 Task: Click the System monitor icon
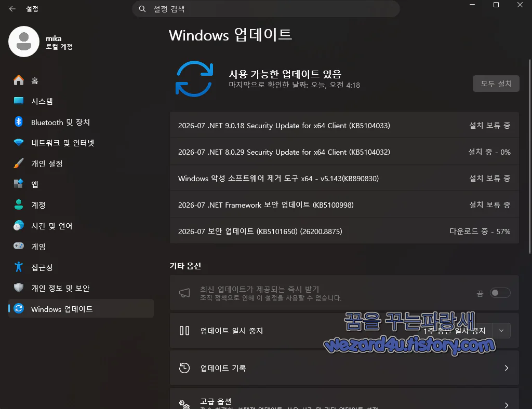tap(19, 101)
